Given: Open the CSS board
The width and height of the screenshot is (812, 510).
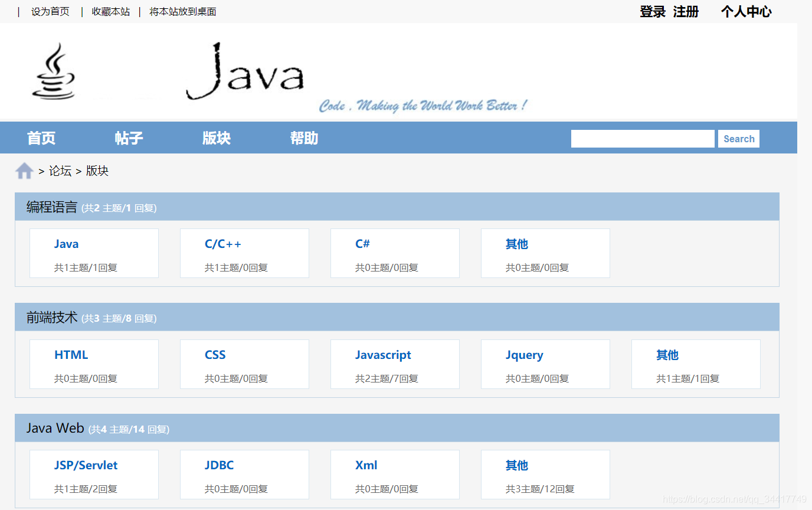Looking at the screenshot, I should point(215,355).
